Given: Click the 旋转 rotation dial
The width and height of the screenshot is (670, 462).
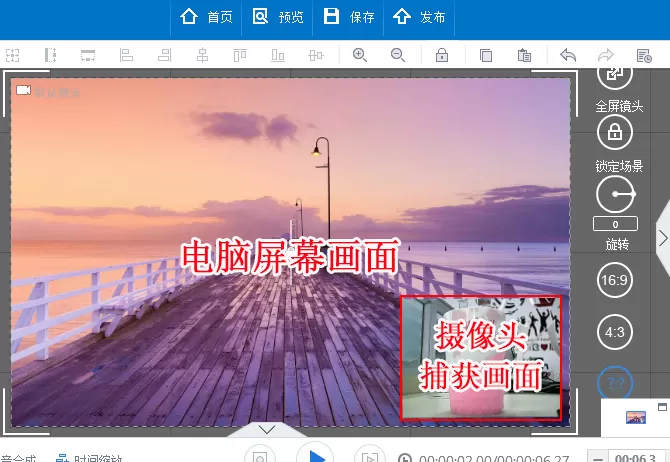Looking at the screenshot, I should click(615, 194).
